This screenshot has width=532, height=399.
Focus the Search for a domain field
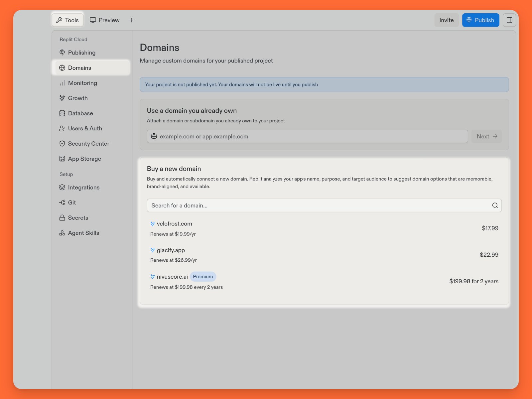click(x=324, y=205)
